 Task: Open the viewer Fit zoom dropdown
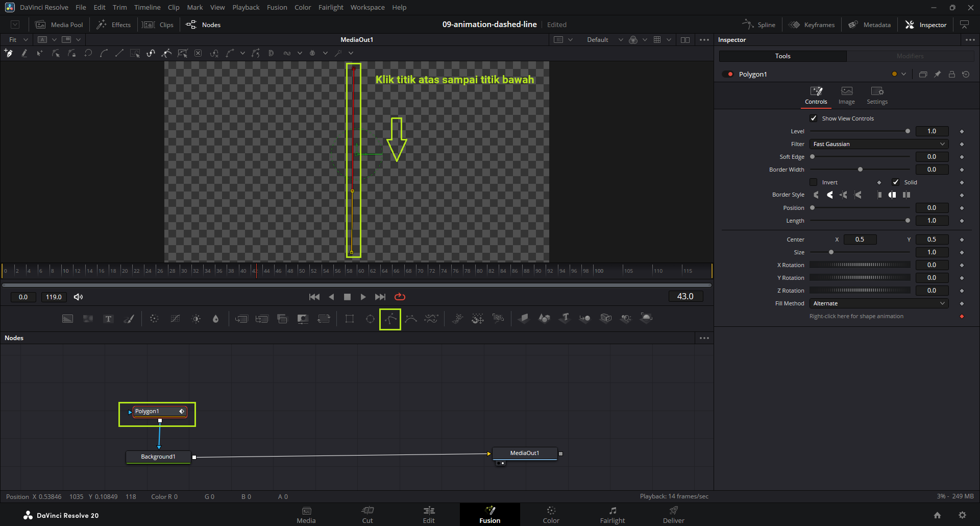tap(18, 40)
